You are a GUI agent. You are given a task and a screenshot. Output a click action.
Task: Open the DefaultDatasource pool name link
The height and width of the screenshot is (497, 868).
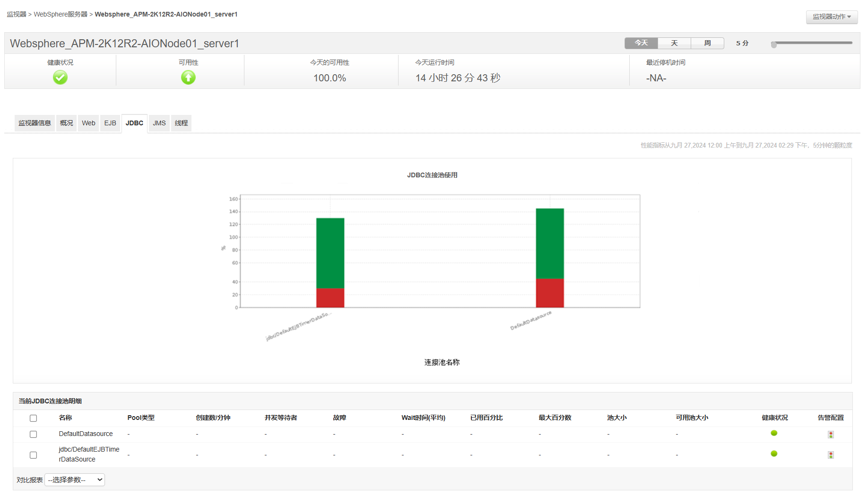[x=86, y=434]
